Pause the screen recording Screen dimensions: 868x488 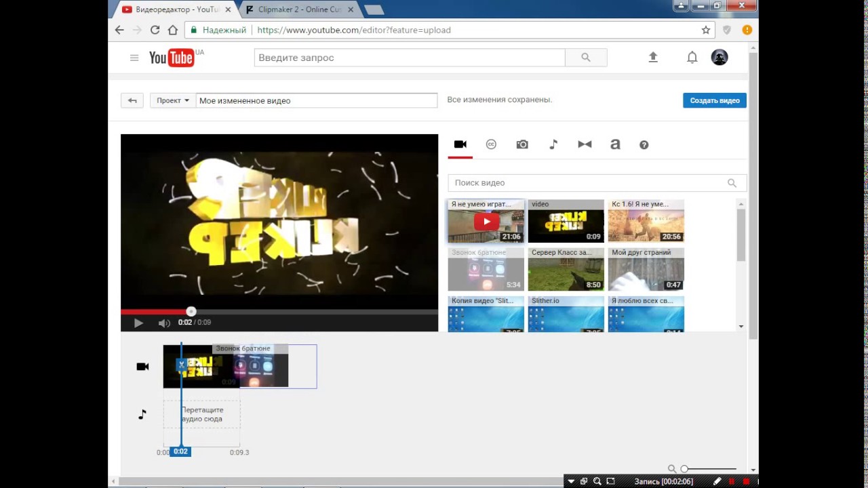(x=732, y=481)
